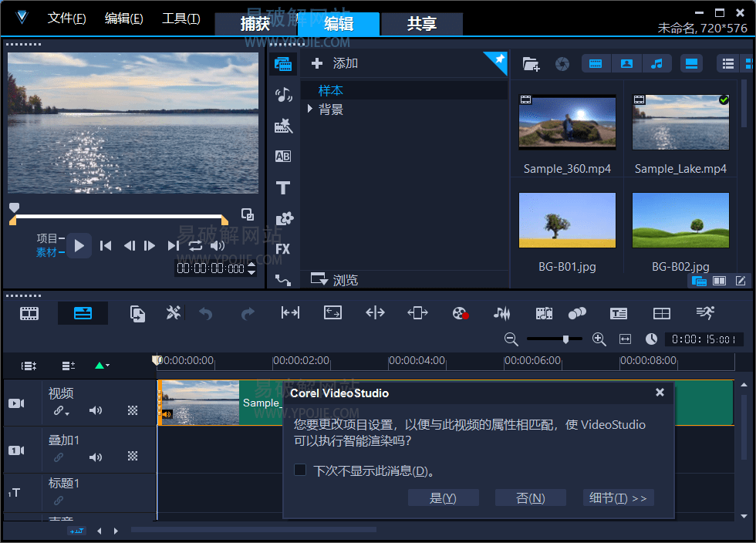Play the preview with play button
The image size is (756, 543).
(79, 246)
